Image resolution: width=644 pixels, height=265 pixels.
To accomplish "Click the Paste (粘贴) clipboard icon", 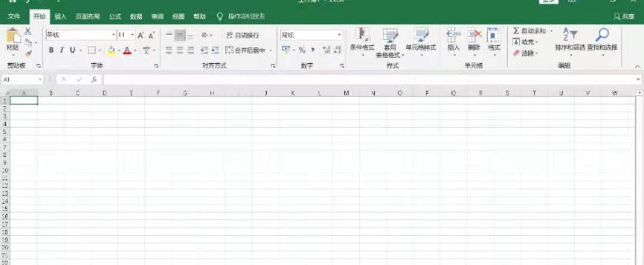I will point(13,36).
